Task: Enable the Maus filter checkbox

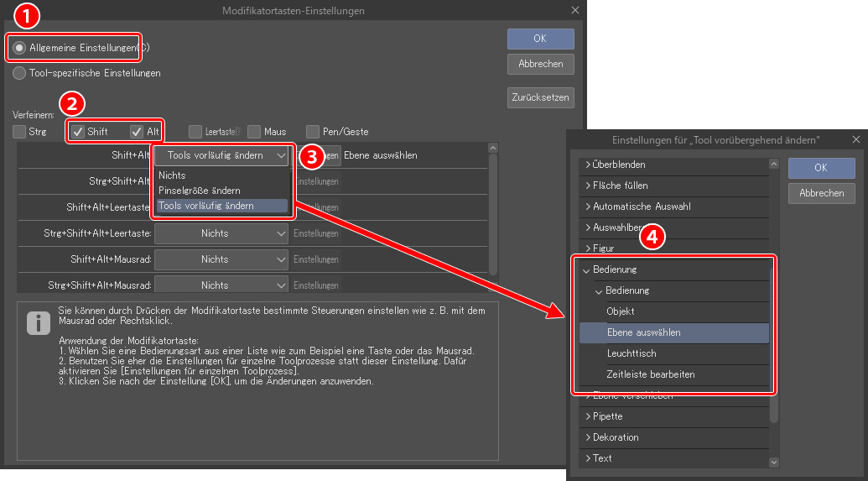Action: pyautogui.click(x=254, y=132)
